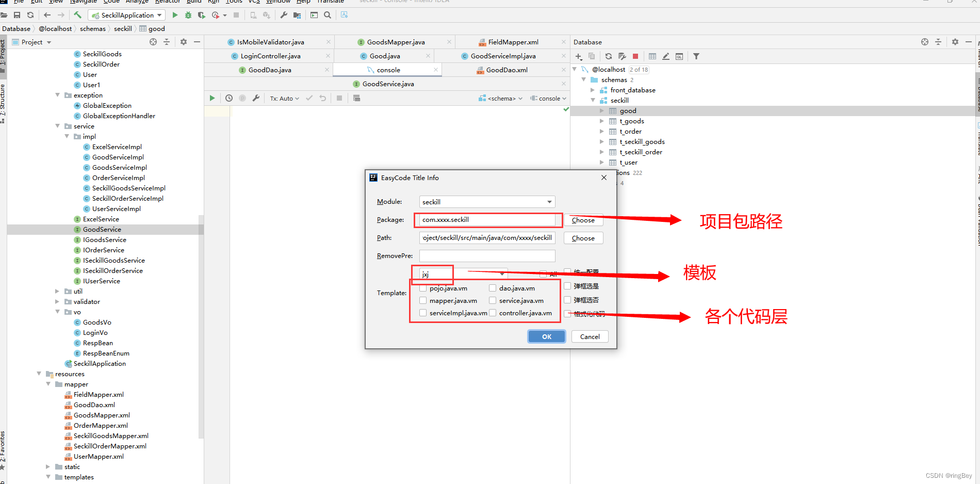
Task: Check the controller.java.vm template
Action: [493, 313]
